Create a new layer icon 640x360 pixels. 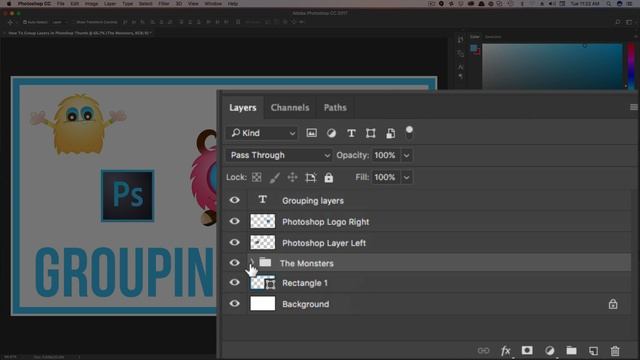click(x=593, y=351)
